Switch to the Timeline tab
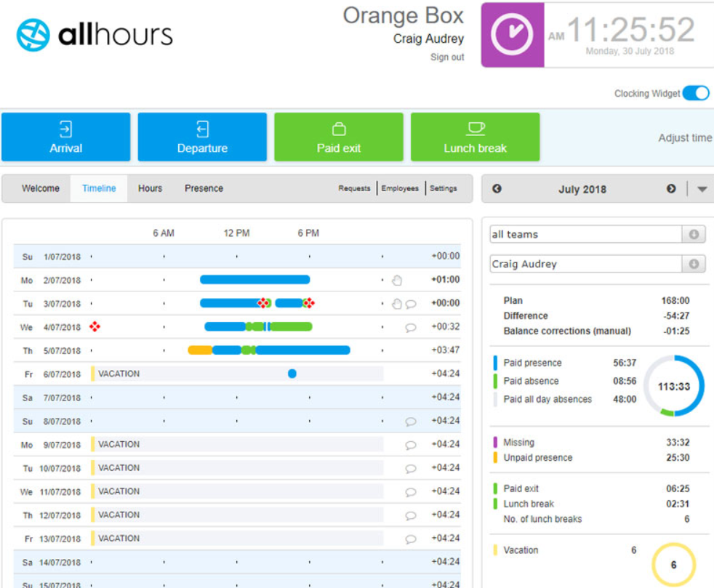This screenshot has width=714, height=588. coord(99,188)
